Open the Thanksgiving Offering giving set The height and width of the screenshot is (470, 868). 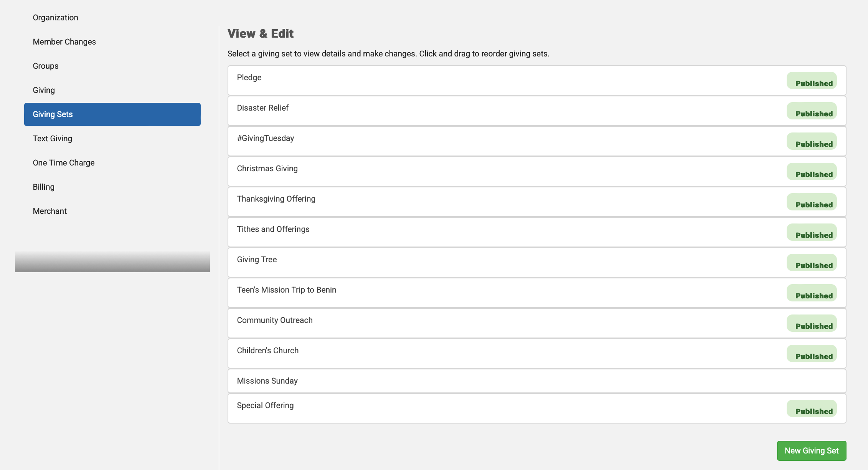[276, 199]
